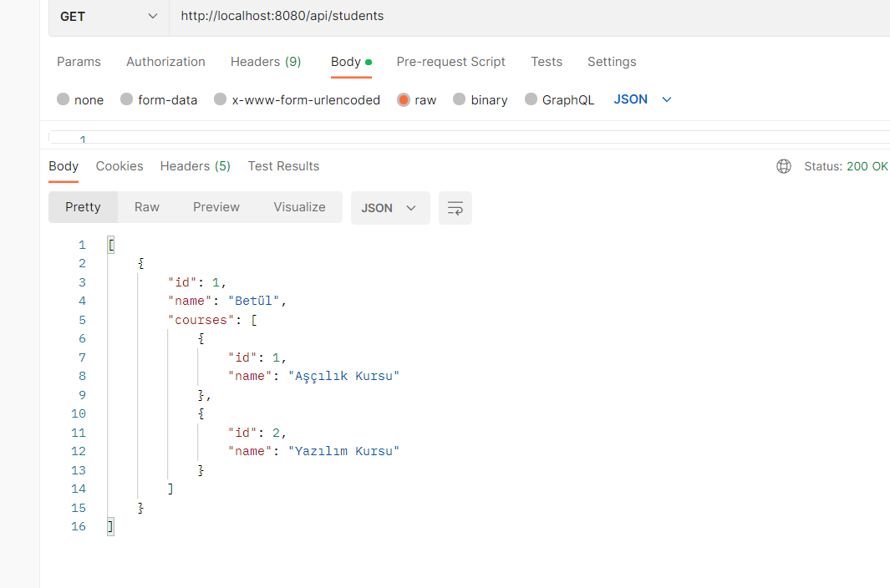Image resolution: width=890 pixels, height=588 pixels.
Task: Switch the response view to Preview
Action: point(216,206)
